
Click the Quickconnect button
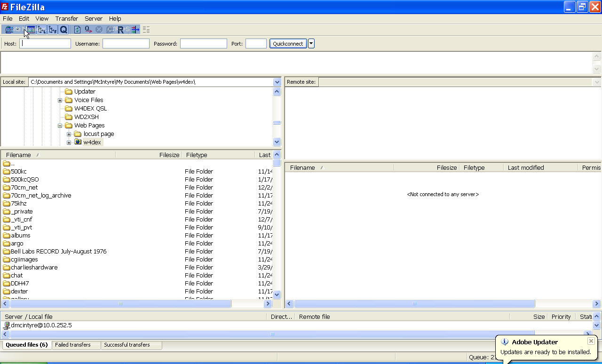coord(288,43)
